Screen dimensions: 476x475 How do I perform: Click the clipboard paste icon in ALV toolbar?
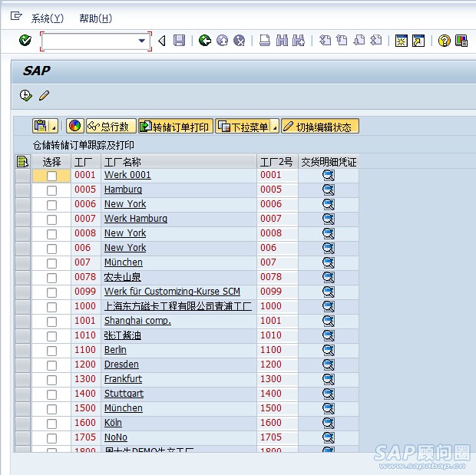pyautogui.click(x=41, y=126)
